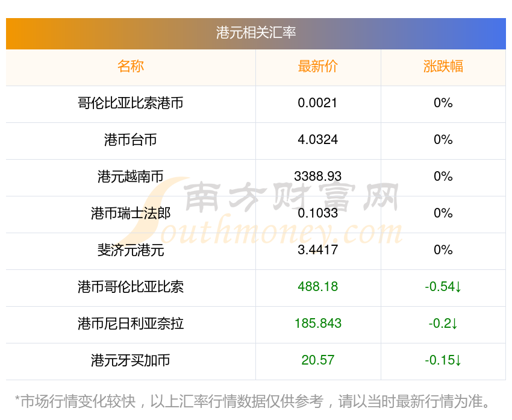Screen dimensions: 512x420
Task: Select the 港币台币 row name
Action: pos(131,140)
